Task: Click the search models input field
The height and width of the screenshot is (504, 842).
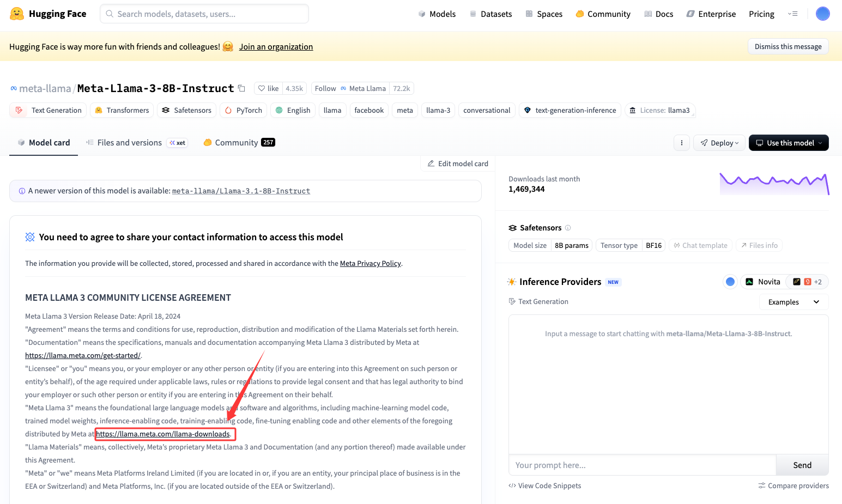Action: click(204, 14)
